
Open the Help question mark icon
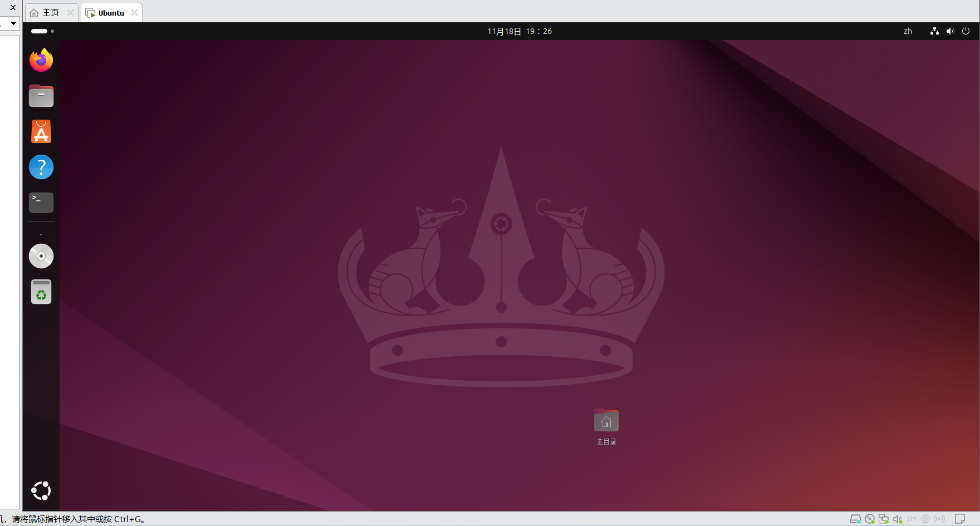click(41, 167)
